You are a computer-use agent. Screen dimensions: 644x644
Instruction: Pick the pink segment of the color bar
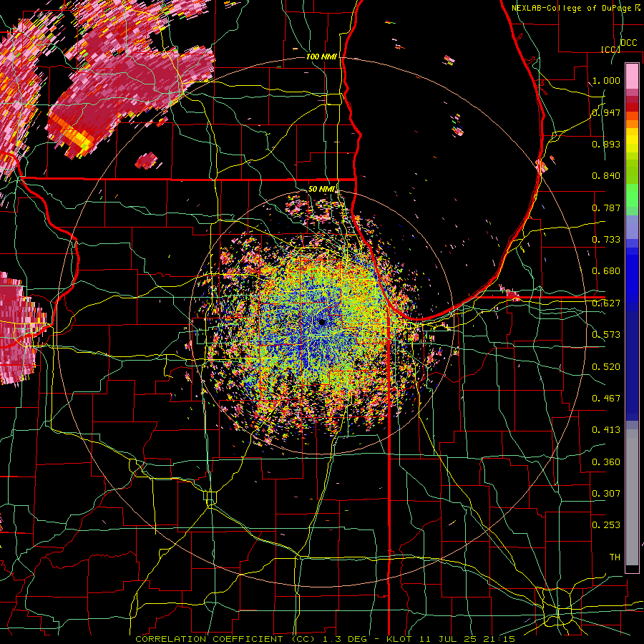632,76
